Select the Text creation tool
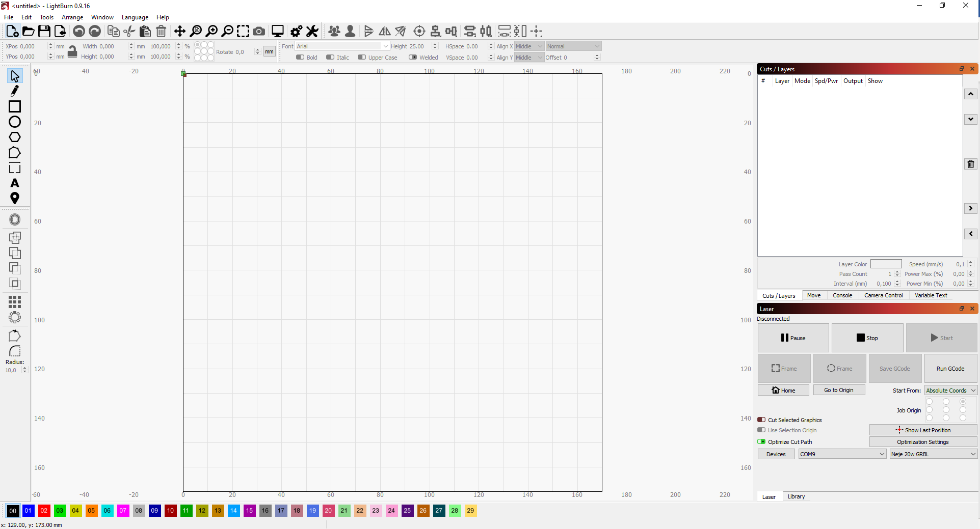The image size is (980, 529). [15, 183]
